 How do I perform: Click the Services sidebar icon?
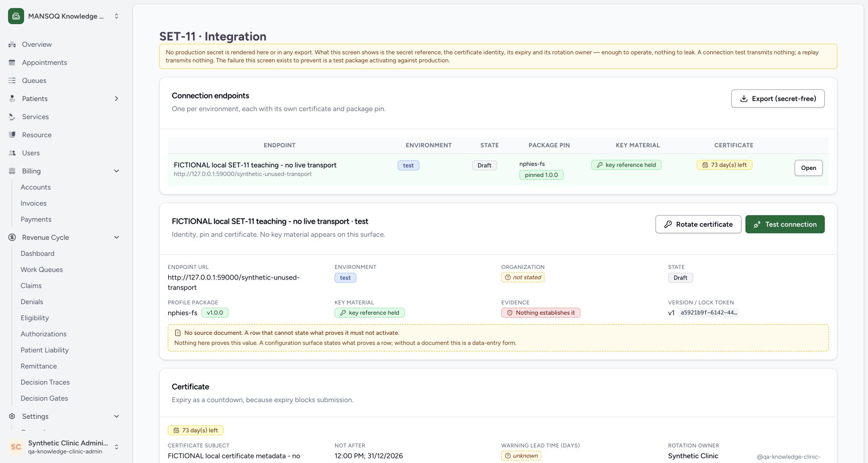(x=12, y=117)
